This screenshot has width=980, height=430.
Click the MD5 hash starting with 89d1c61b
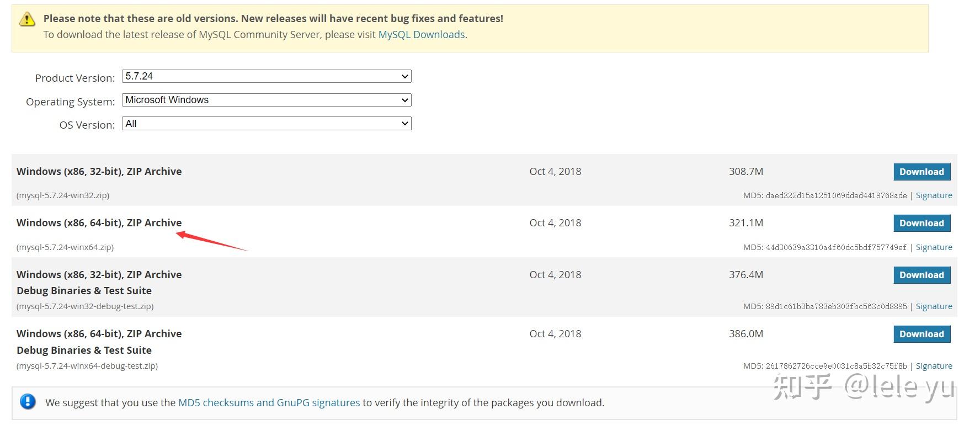coord(836,306)
